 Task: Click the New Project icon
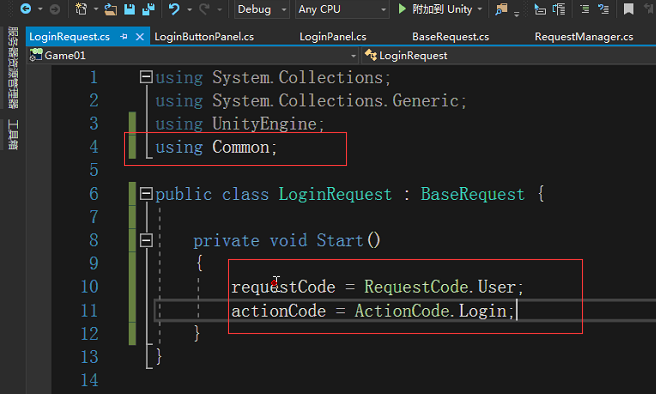(81, 9)
